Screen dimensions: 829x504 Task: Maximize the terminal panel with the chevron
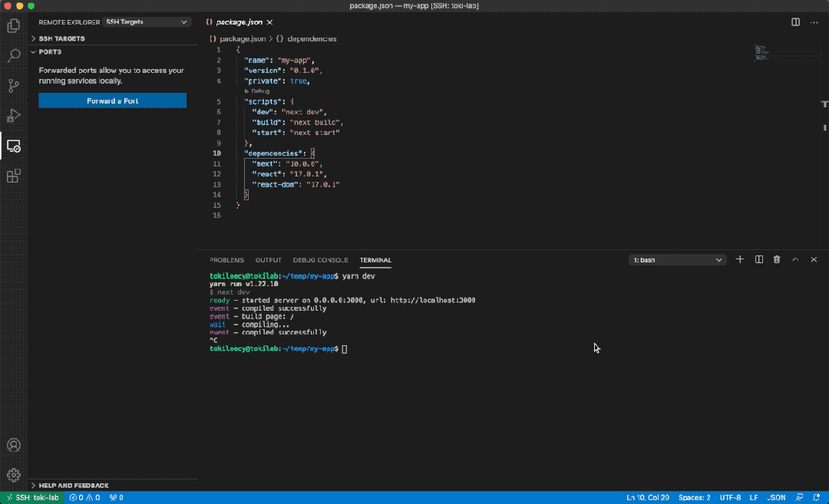point(795,259)
